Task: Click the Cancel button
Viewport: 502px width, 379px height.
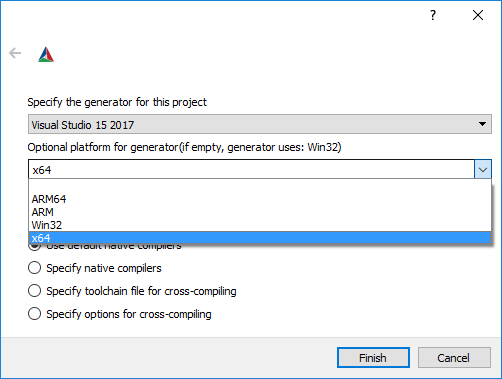Action: (x=454, y=358)
